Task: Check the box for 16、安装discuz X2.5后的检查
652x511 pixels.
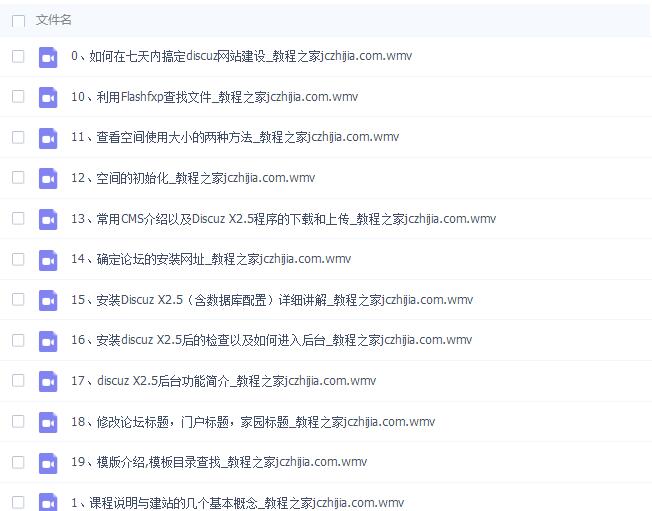Action: click(x=18, y=340)
